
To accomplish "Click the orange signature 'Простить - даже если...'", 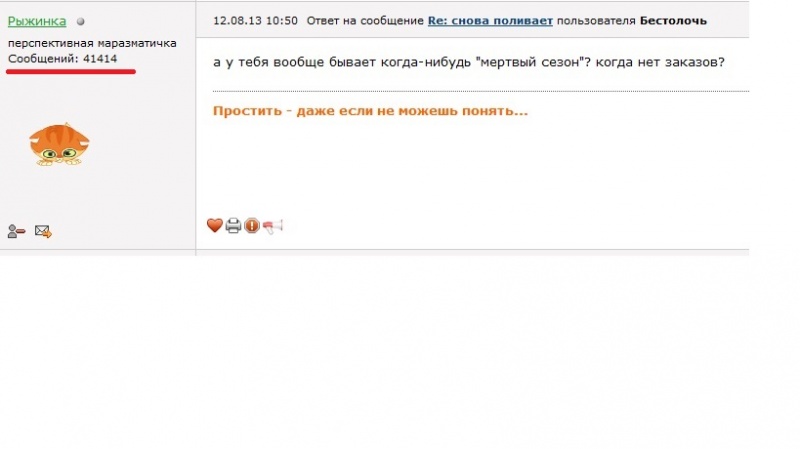I will pyautogui.click(x=370, y=111).
